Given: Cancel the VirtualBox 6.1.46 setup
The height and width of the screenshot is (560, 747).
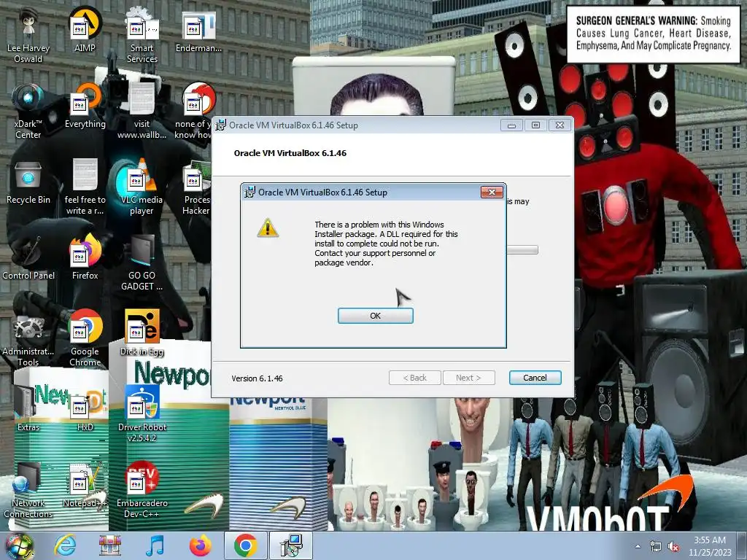Looking at the screenshot, I should [535, 378].
